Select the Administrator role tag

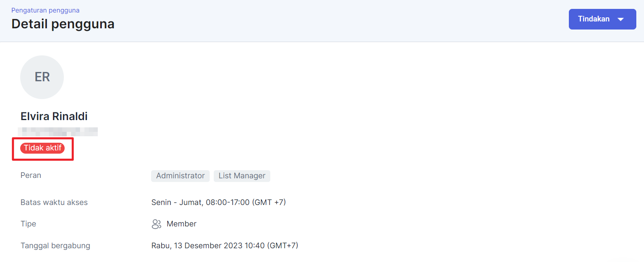click(x=180, y=176)
